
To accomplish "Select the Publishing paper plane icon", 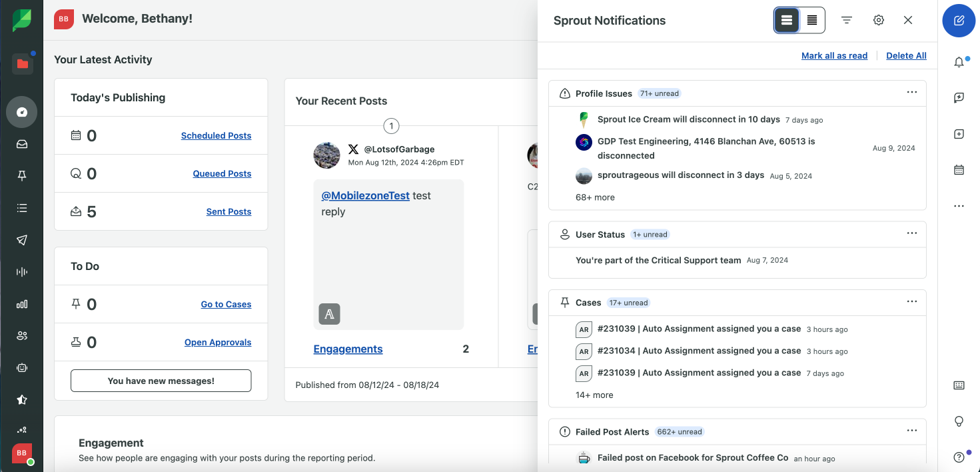I will tap(22, 239).
